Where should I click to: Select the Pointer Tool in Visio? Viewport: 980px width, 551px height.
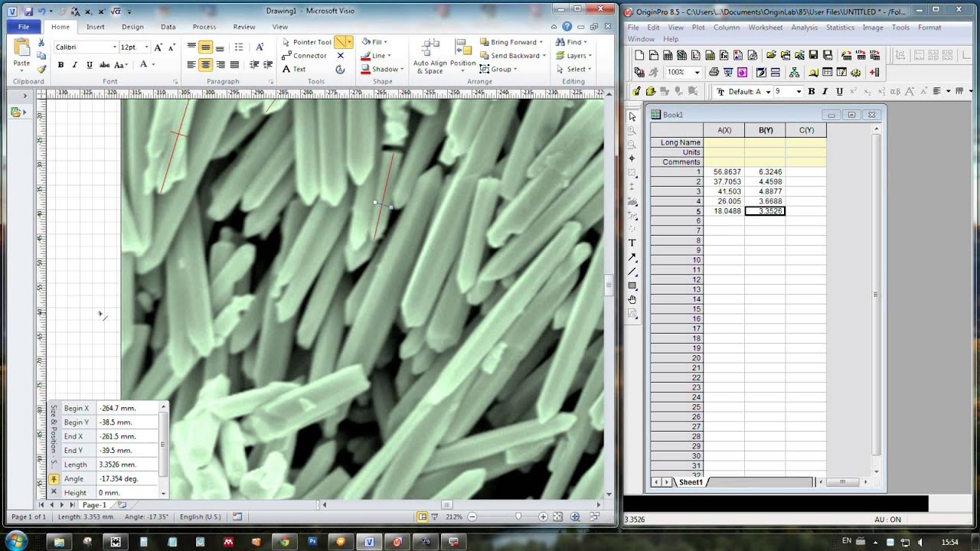[306, 42]
